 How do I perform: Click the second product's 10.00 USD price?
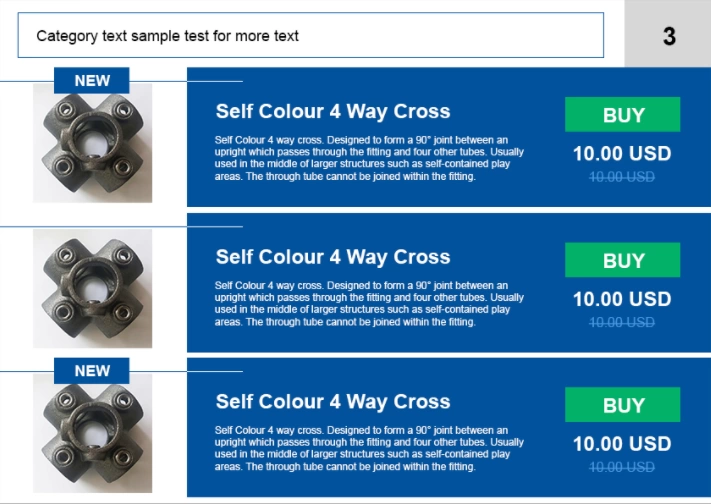tap(621, 299)
